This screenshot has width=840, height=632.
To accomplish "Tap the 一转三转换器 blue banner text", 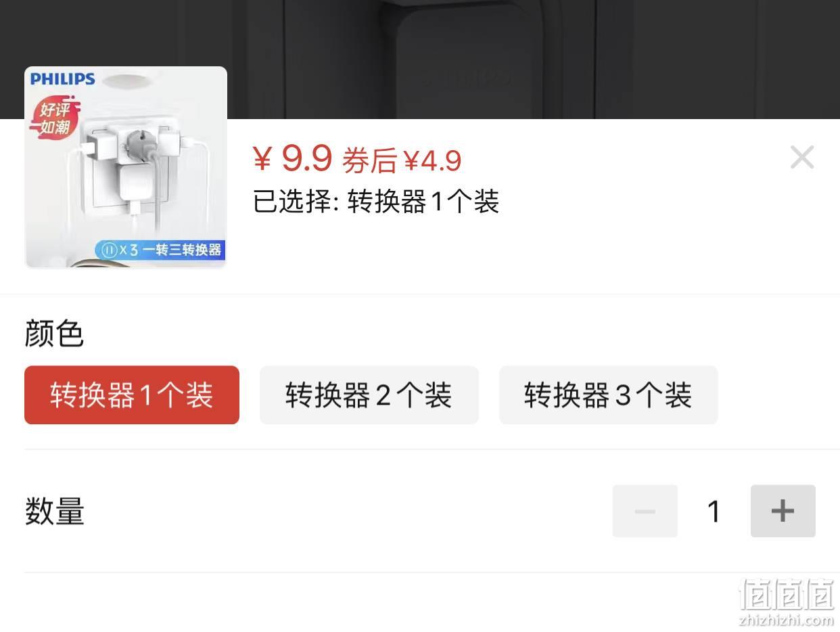I will [182, 250].
